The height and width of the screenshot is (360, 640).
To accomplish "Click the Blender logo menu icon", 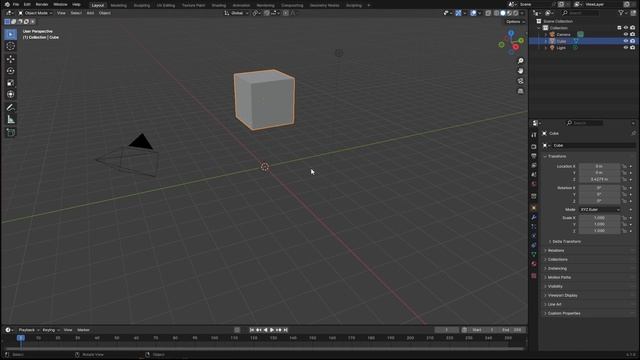I will pyautogui.click(x=7, y=4).
